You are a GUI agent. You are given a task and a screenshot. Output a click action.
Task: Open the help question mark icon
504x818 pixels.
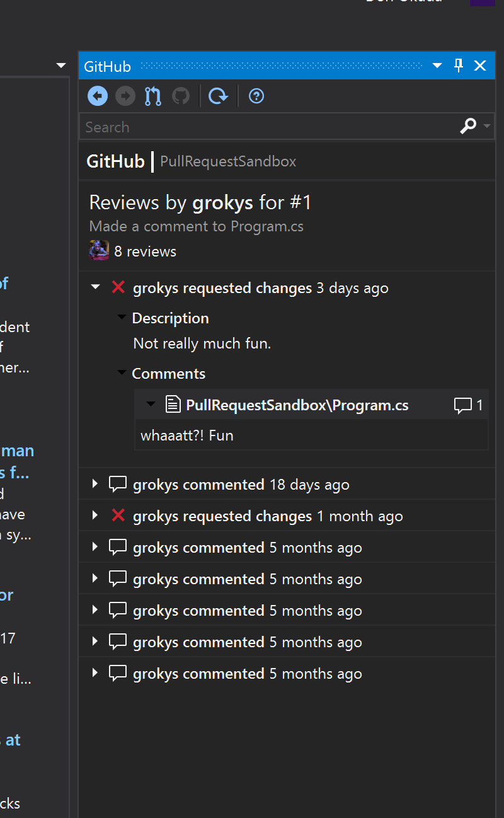coord(256,96)
